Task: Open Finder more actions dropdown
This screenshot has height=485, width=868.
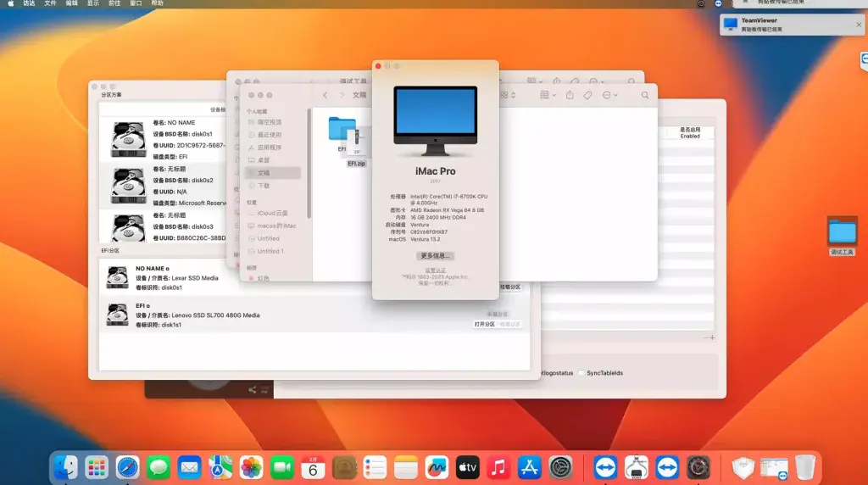Action: (x=609, y=95)
